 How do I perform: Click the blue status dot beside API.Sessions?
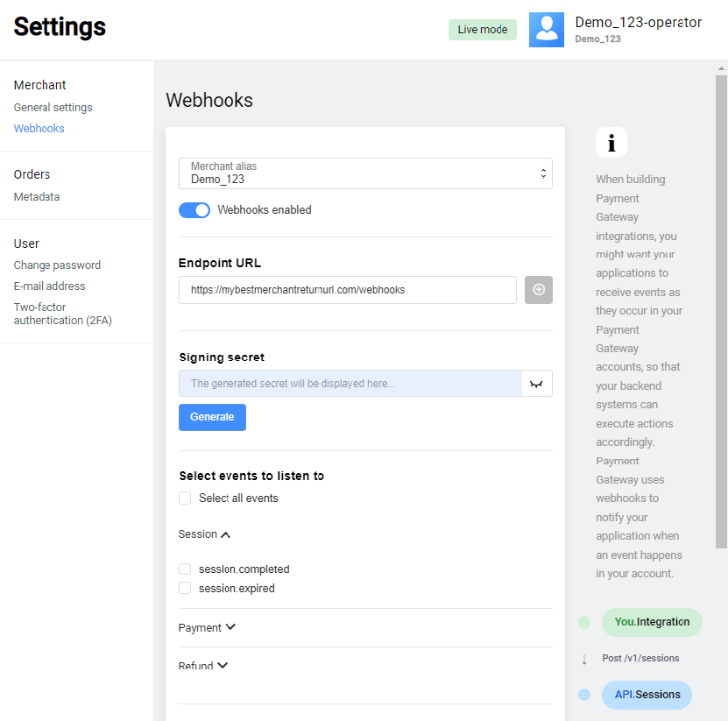583,695
